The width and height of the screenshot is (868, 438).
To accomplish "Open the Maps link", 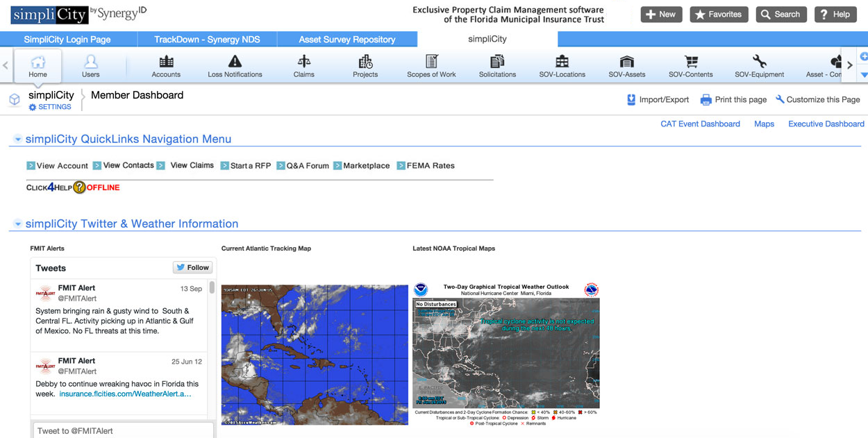I will [x=764, y=124].
